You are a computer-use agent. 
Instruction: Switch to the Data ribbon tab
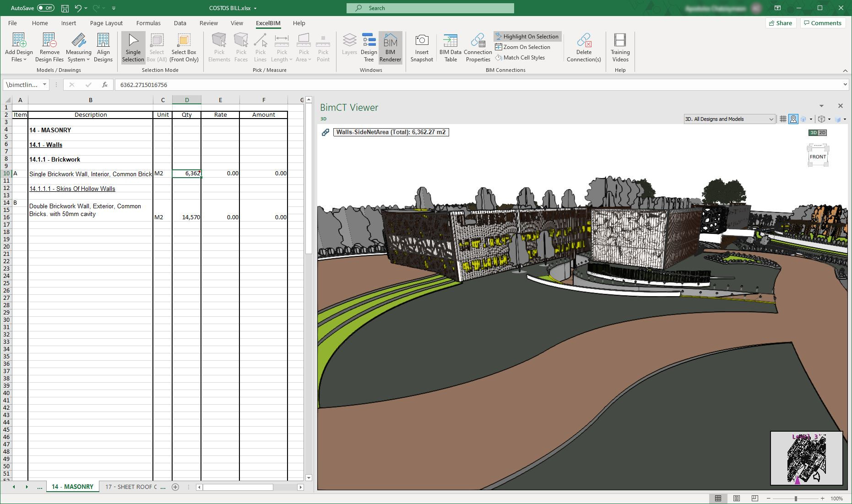click(x=180, y=23)
